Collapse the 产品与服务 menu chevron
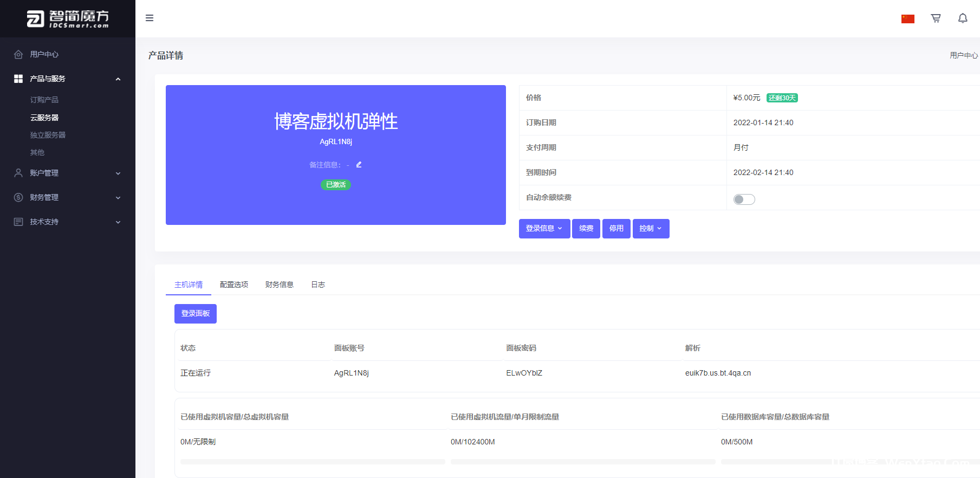Viewport: 980px width, 478px height. click(118, 79)
